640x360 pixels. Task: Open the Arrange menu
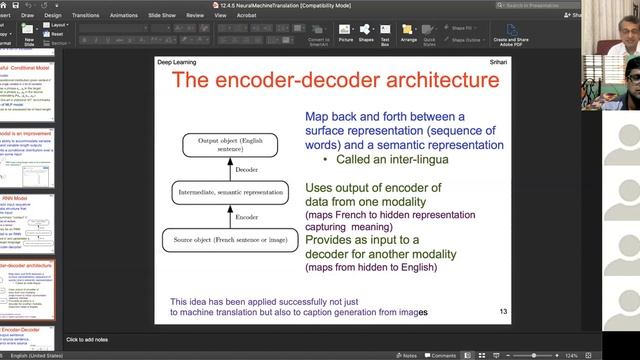coord(408,33)
